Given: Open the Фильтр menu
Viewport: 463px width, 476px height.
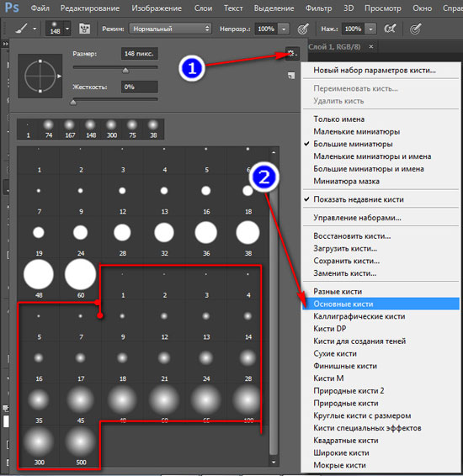Looking at the screenshot, I should [x=318, y=8].
